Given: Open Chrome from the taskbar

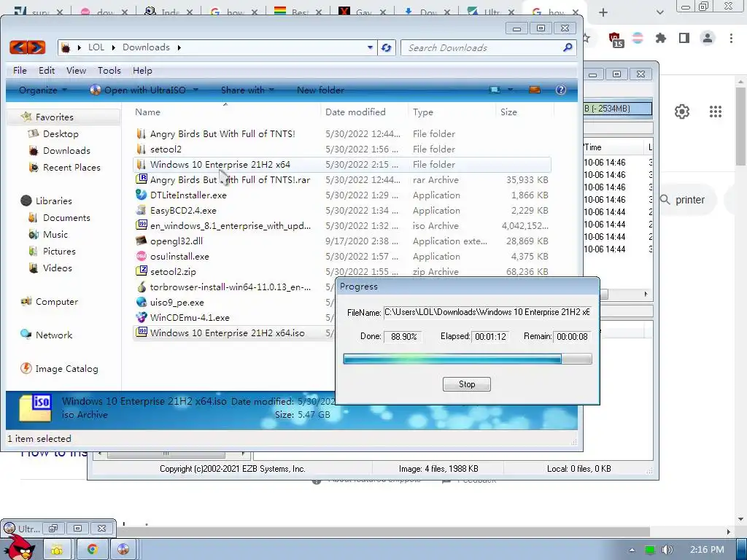Looking at the screenshot, I should point(92,550).
